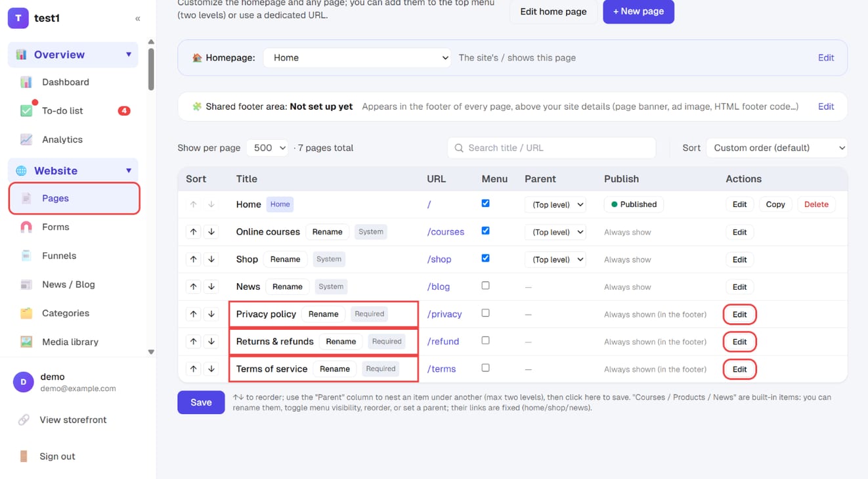Collapse the Overview sidebar section
The image size is (868, 479).
(73, 55)
